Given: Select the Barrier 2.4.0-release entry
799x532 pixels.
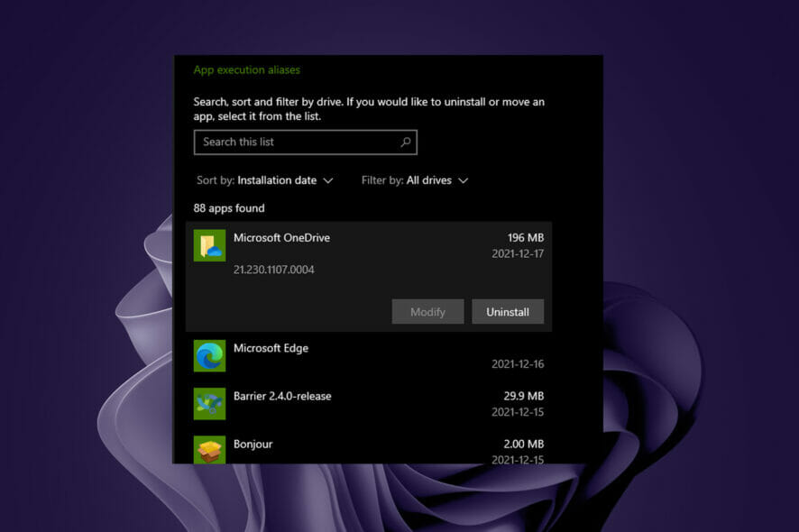Looking at the screenshot, I should click(x=369, y=404).
